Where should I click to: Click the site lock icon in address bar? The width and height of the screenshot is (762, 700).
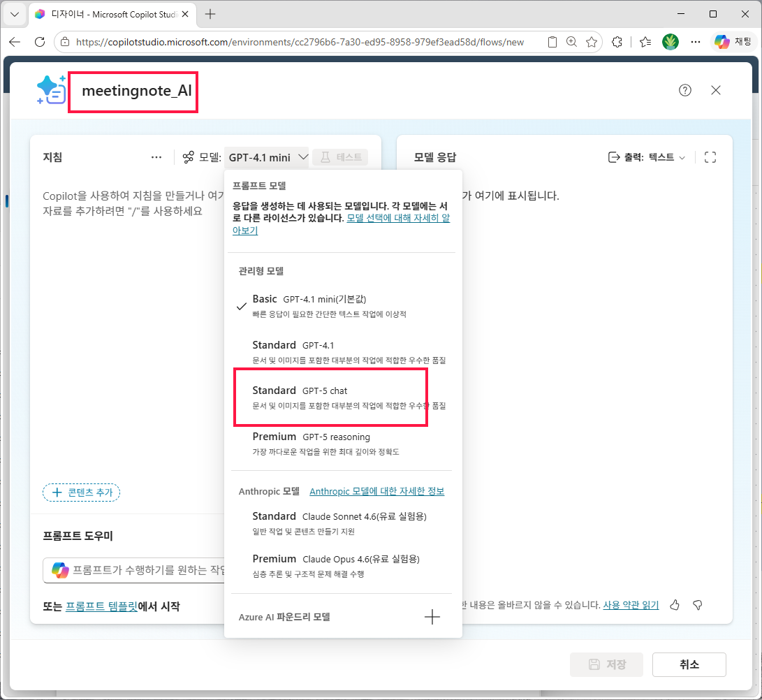(x=65, y=42)
